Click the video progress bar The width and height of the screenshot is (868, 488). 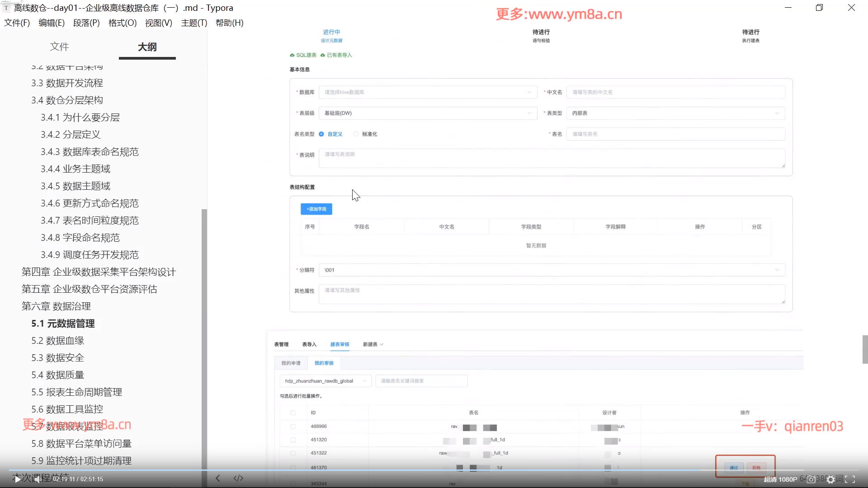click(x=434, y=470)
